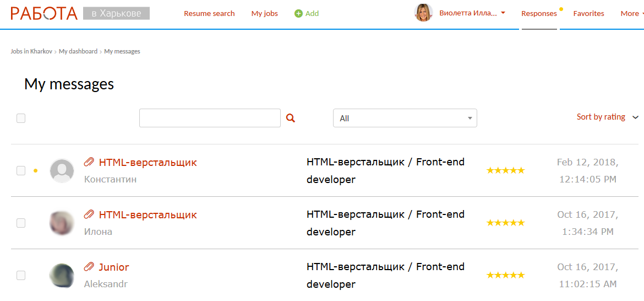Viewport: 644px width, 301px height.
Task: Click the paperclip icon in Константин's message
Action: tap(89, 162)
